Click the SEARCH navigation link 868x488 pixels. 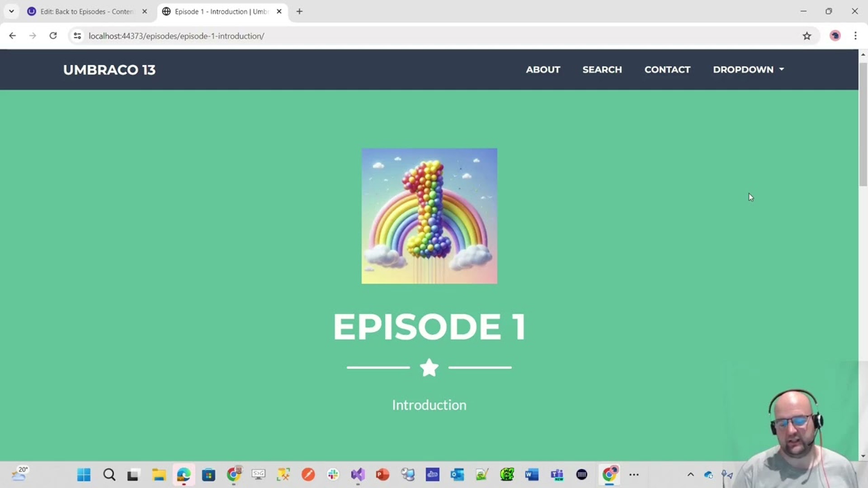click(602, 70)
